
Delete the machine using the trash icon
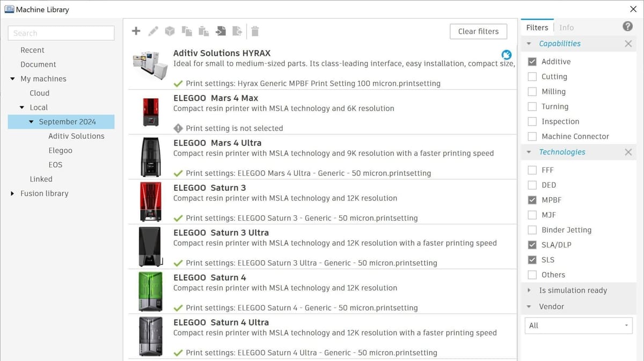[255, 31]
